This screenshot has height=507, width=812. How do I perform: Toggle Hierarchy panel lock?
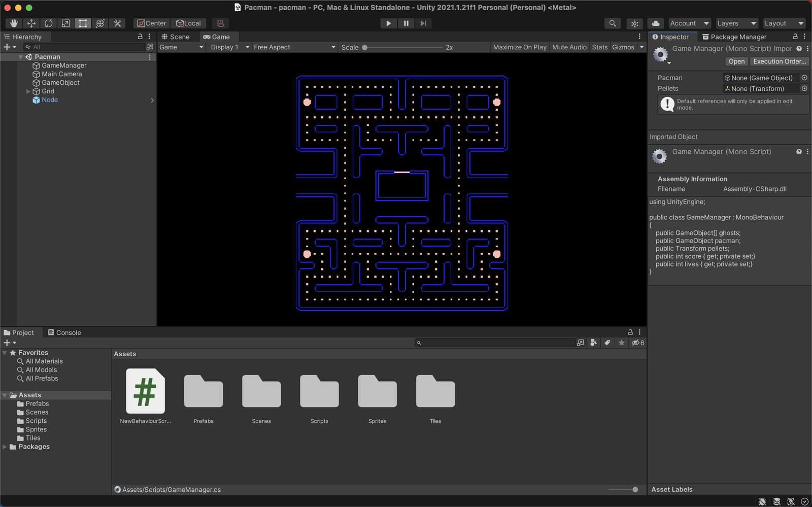tap(140, 37)
